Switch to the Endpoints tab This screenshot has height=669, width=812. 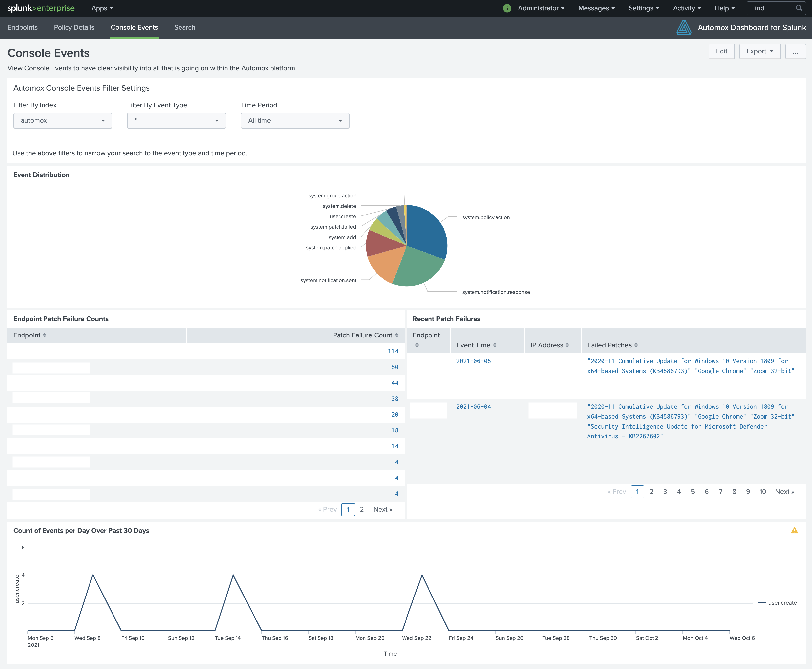click(x=22, y=27)
